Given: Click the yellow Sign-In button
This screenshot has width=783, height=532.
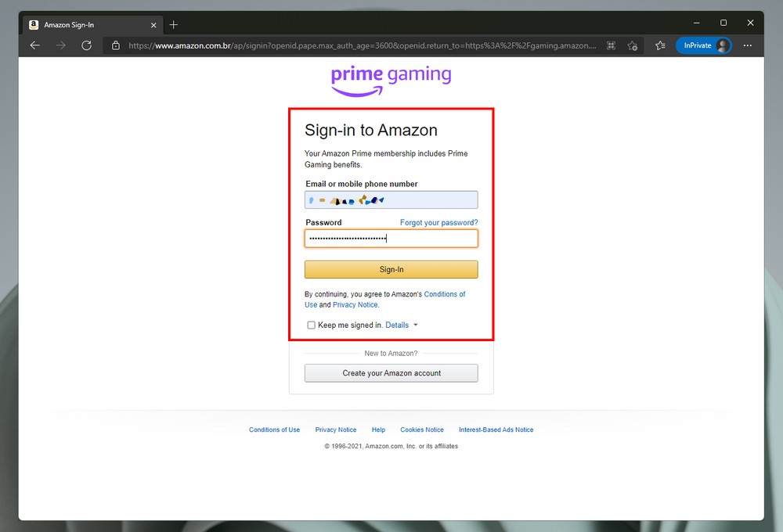Looking at the screenshot, I should tap(391, 269).
